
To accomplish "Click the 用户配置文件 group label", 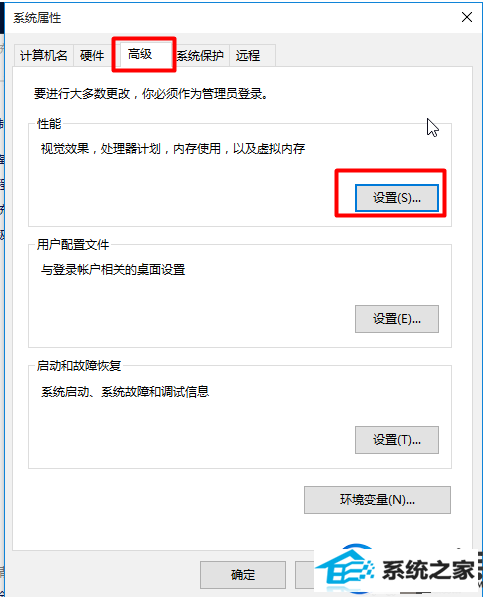I will click(x=73, y=244).
